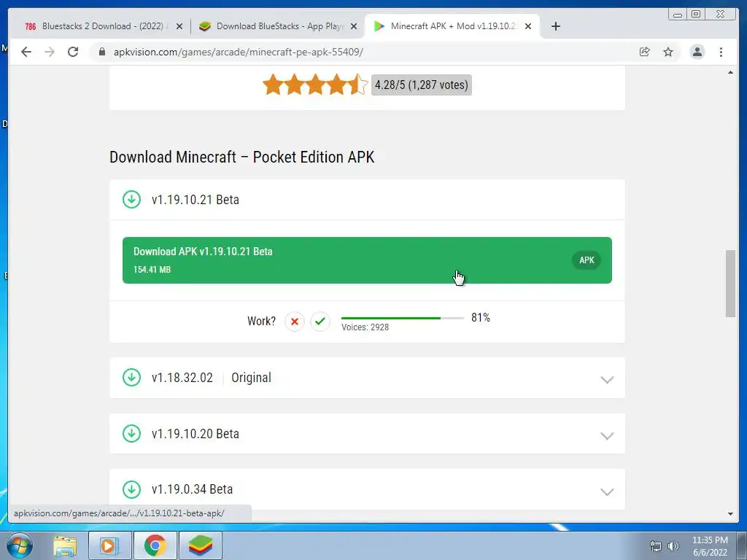Click download icon beside v1.19.0.34 Beta
Viewport: 747px width, 560px height.
click(131, 489)
